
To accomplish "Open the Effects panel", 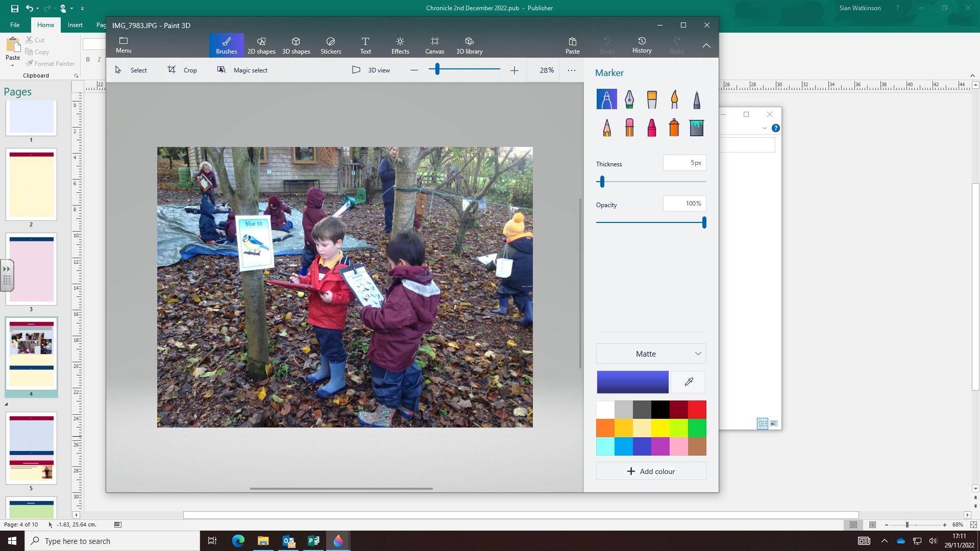I will coord(400,45).
